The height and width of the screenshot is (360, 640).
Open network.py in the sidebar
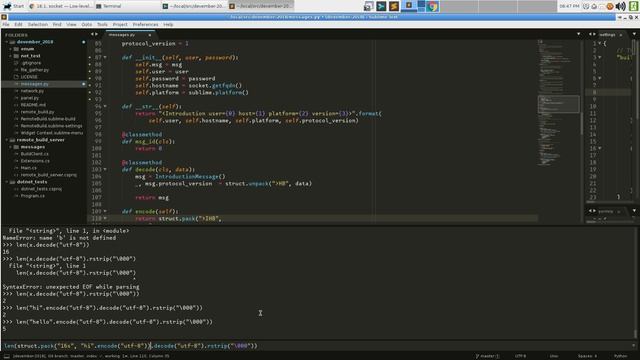(x=32, y=91)
